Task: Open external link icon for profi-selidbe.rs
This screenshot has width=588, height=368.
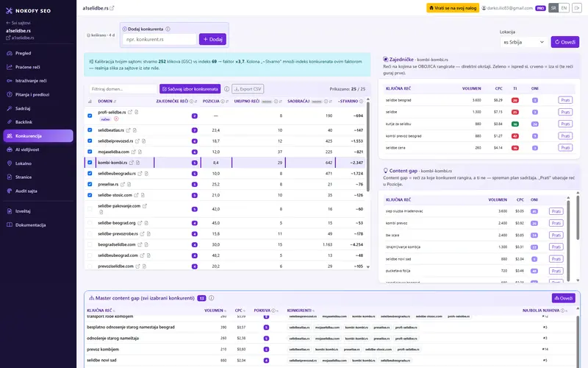Action: tap(130, 112)
